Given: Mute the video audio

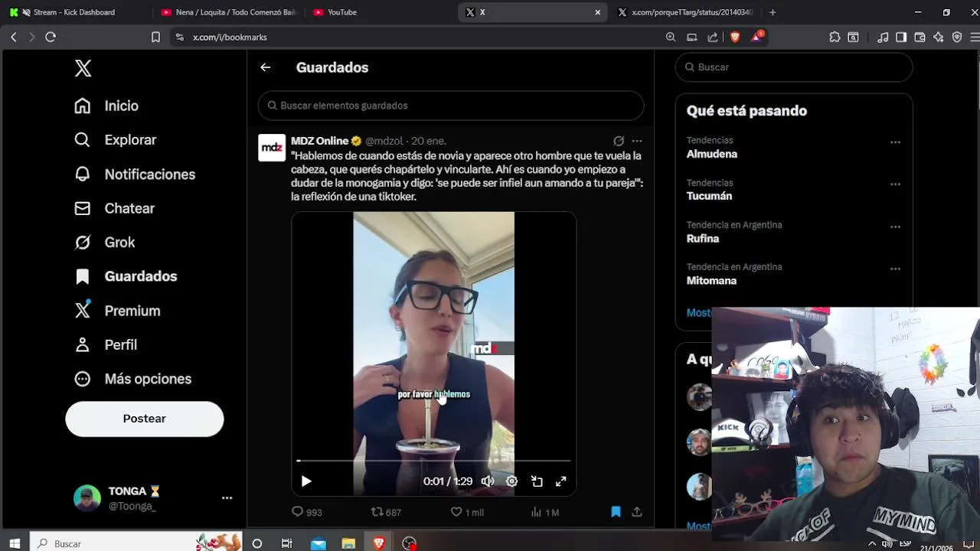Looking at the screenshot, I should coord(488,481).
